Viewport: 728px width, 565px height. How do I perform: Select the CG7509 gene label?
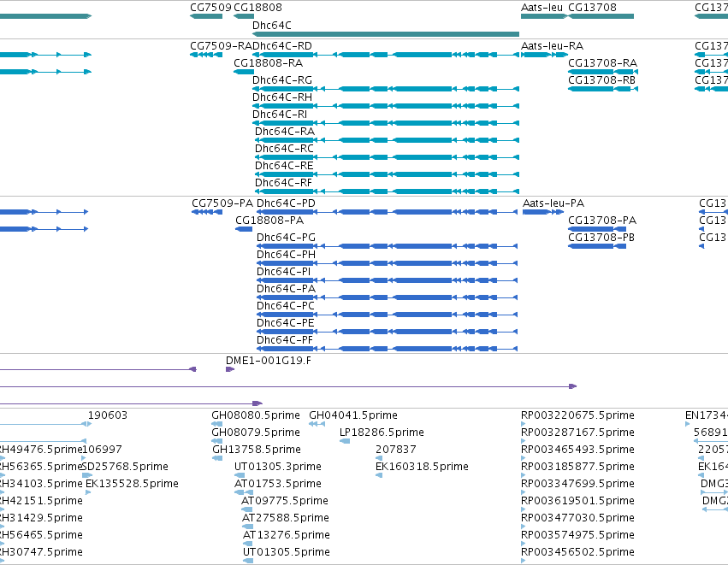click(210, 8)
